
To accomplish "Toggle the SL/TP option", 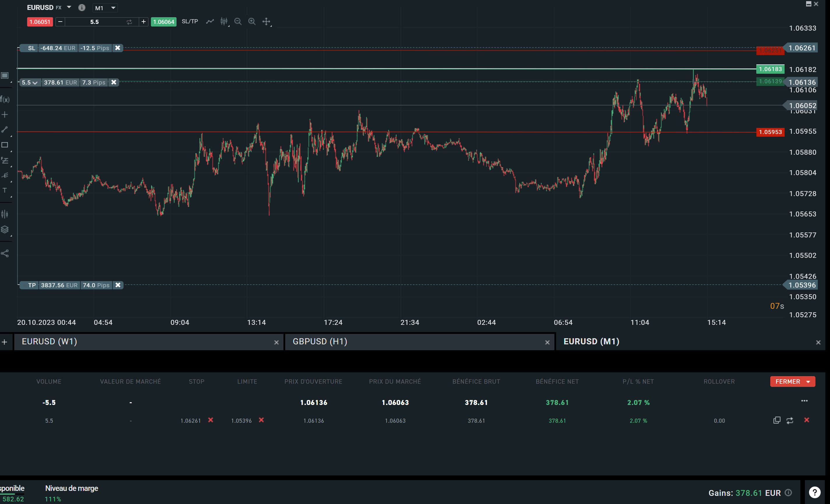I will [190, 22].
